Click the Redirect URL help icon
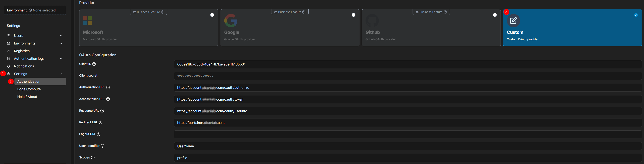Image resolution: width=644 pixels, height=164 pixels. [101, 122]
